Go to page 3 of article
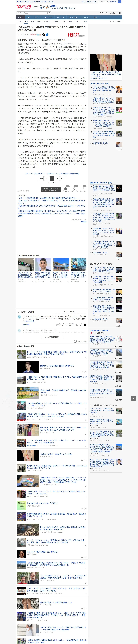Image resolution: width=138 pixels, height=644 pixels. click(x=57, y=178)
